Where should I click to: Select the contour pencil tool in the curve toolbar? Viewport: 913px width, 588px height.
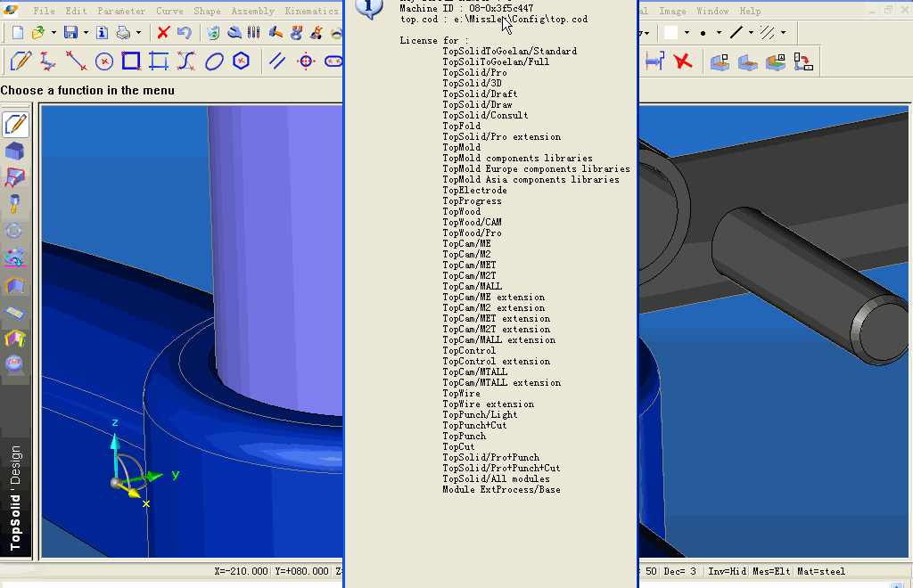click(21, 61)
